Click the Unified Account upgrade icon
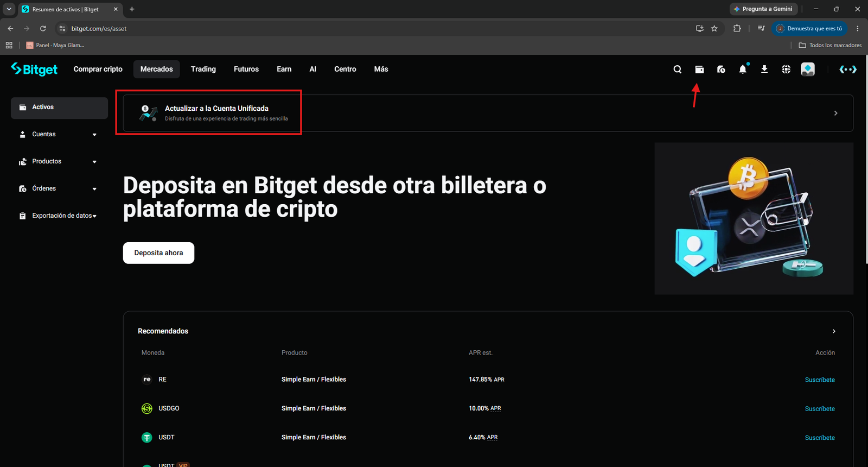 pyautogui.click(x=148, y=113)
